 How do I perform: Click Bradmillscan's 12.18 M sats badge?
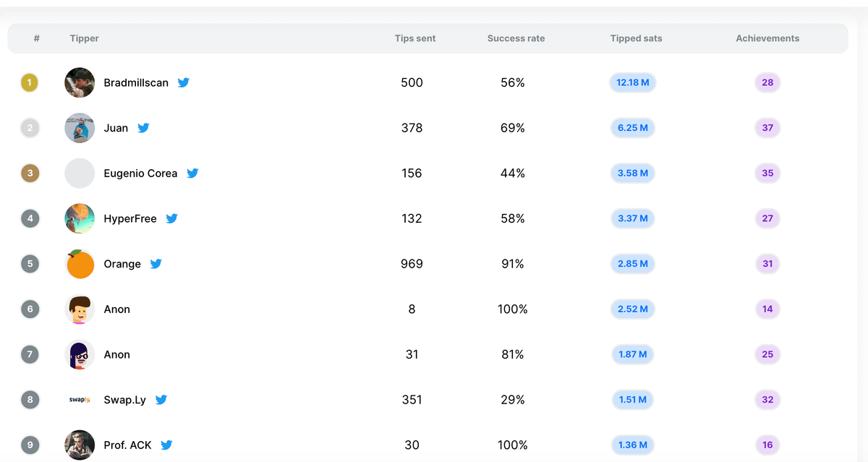[632, 82]
